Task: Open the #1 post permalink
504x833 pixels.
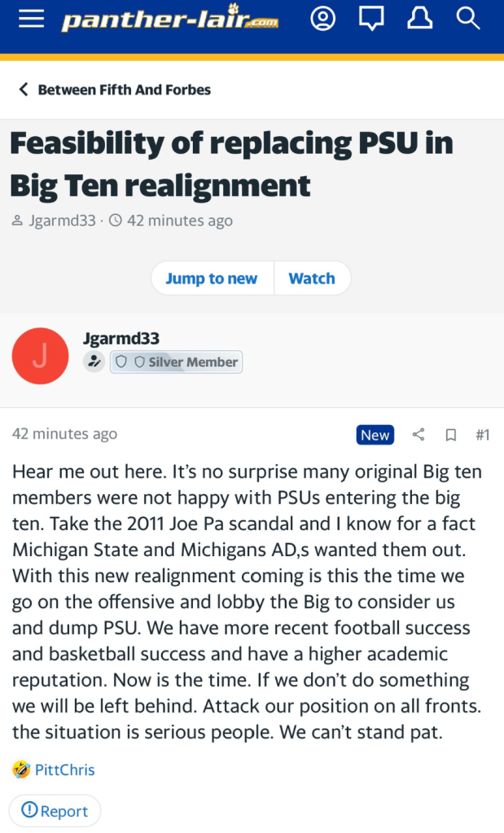Action: click(482, 435)
